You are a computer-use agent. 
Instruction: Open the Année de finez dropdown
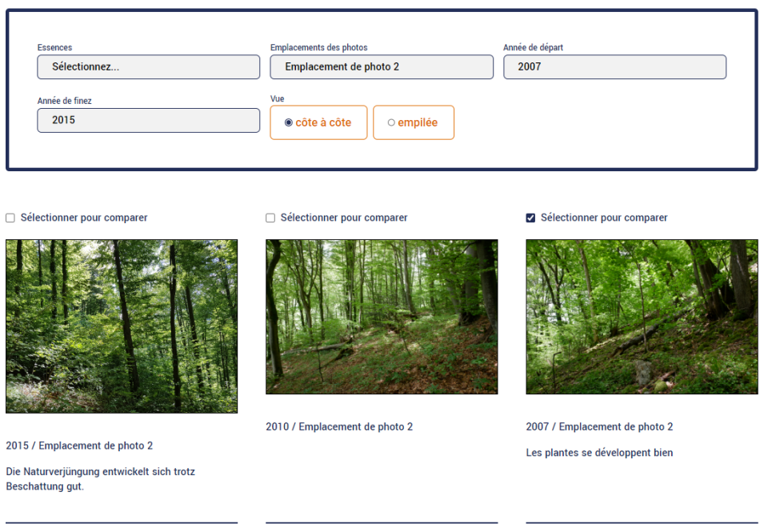149,120
